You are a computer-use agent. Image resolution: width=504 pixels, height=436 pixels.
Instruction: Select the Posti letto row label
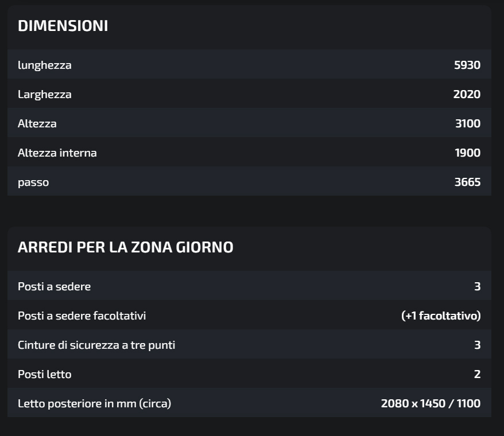(x=45, y=374)
